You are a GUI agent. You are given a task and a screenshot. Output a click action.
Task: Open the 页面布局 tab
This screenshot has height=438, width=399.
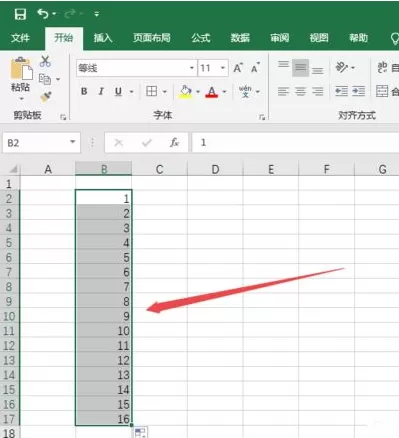(x=152, y=38)
